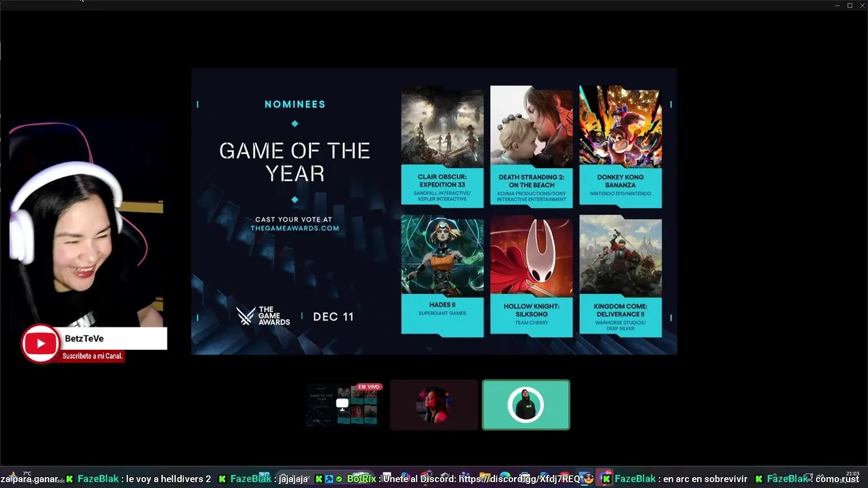Maximize the stream window
The width and height of the screenshot is (868, 488).
[x=850, y=5]
